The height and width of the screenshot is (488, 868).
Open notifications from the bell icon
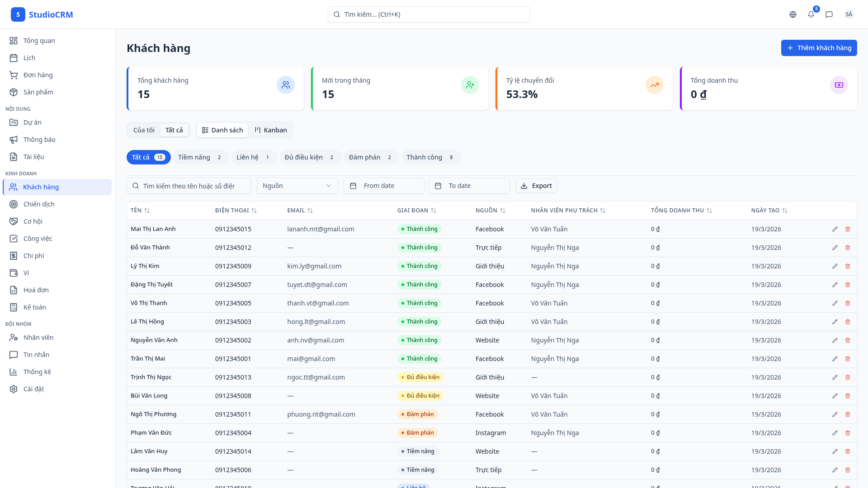811,14
